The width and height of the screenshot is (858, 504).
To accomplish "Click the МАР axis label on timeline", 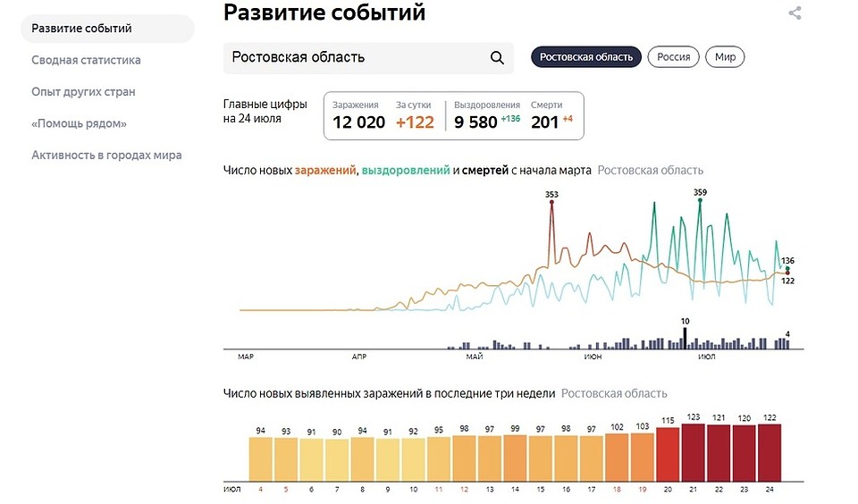I will 246,357.
